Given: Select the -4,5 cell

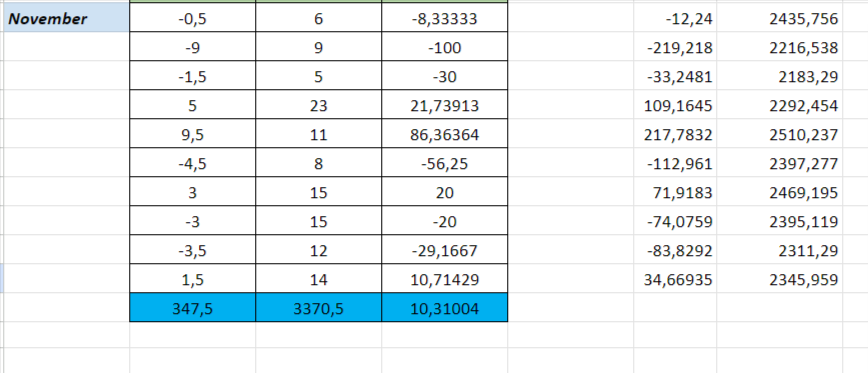Looking at the screenshot, I should pos(193,163).
